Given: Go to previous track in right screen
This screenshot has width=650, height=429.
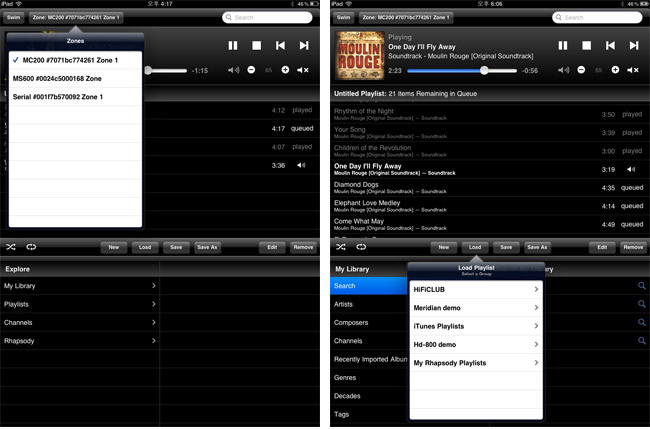Looking at the screenshot, I should pyautogui.click(x=610, y=46).
